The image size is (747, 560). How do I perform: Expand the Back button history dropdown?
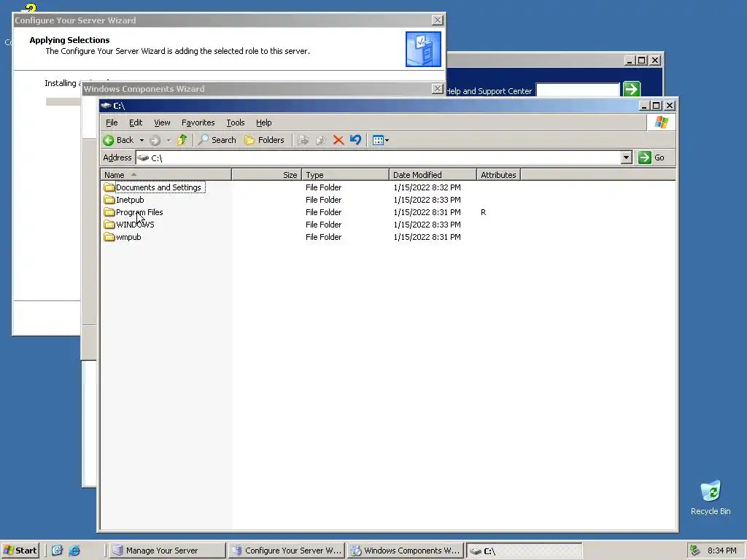point(142,140)
